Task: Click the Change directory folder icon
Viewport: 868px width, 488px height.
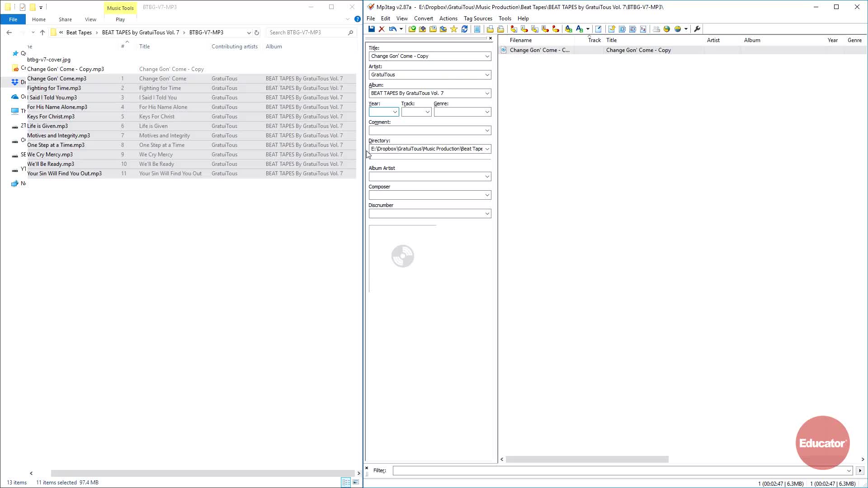Action: [412, 29]
